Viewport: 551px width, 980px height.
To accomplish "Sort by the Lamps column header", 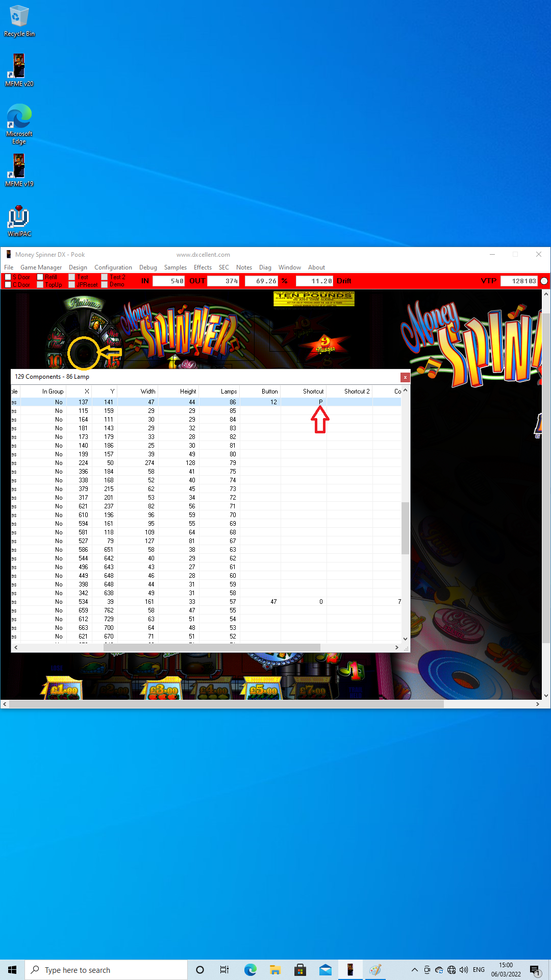I will (219, 391).
